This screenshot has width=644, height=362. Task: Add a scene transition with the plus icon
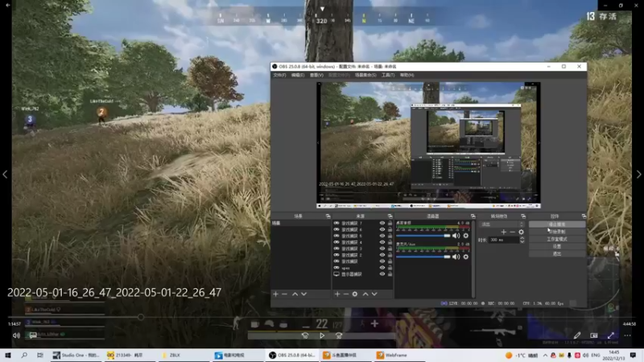pyautogui.click(x=504, y=232)
